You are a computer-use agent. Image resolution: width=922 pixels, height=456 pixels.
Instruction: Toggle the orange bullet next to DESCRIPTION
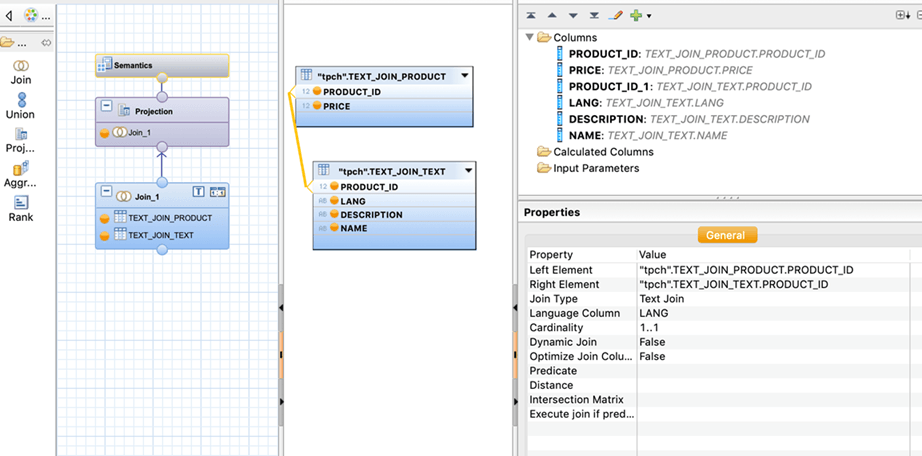pyautogui.click(x=334, y=215)
